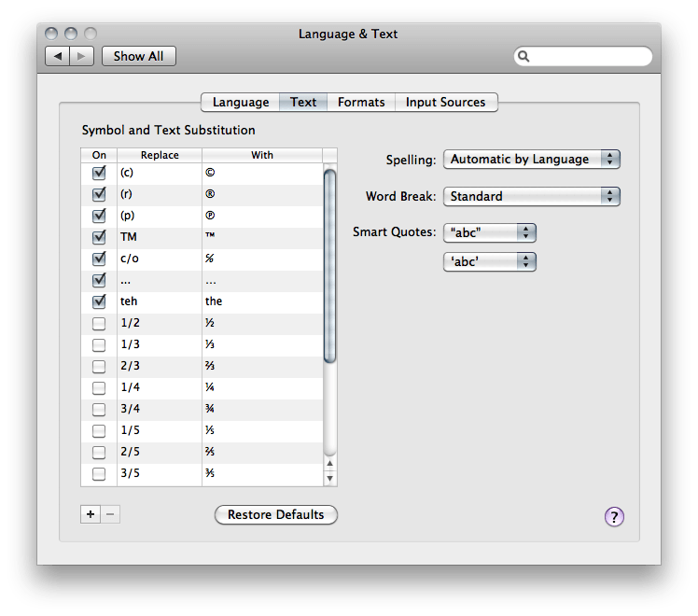Disable the (c) copyright substitution
Image resolution: width=698 pixels, height=616 pixels.
tap(99, 173)
